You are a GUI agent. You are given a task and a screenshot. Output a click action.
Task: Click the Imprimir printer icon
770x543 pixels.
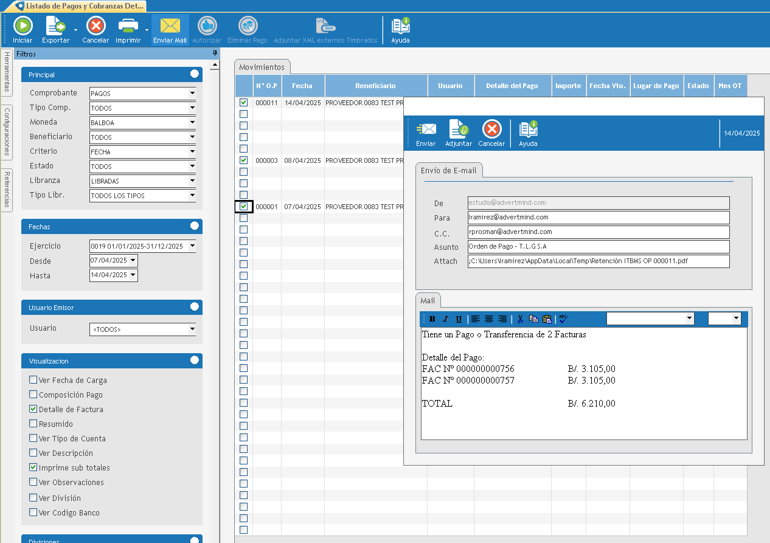[x=128, y=27]
